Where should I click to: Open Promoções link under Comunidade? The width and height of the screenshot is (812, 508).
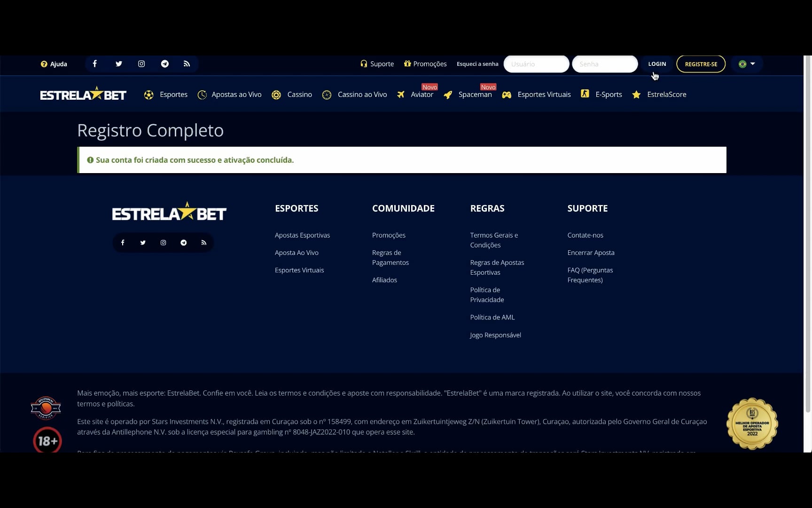coord(389,235)
